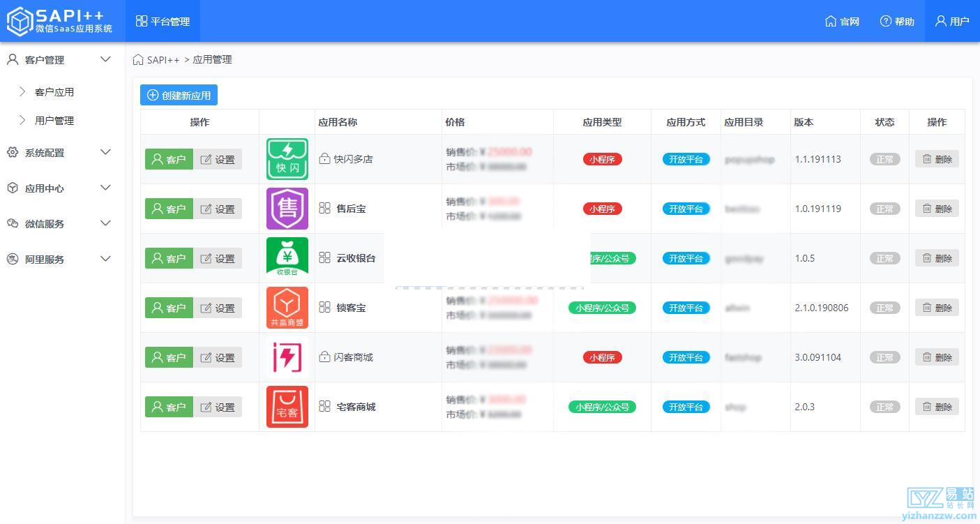Open the 用户 menu in top bar
The width and height of the screenshot is (980, 524).
point(951,21)
